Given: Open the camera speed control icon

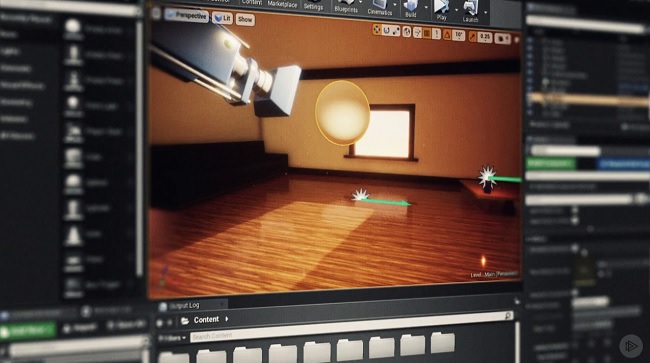Looking at the screenshot, I should pos(502,39).
